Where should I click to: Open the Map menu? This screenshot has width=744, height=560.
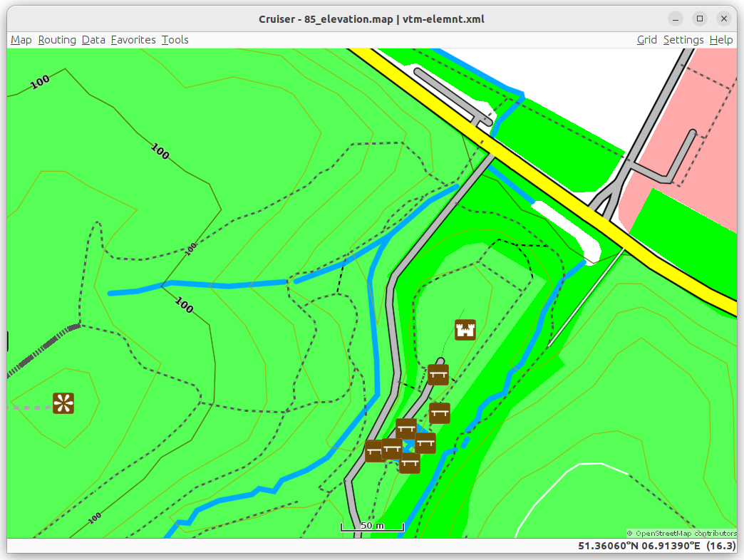[21, 40]
